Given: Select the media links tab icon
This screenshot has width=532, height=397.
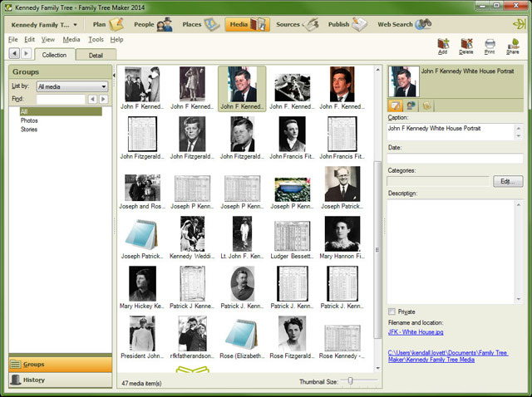Looking at the screenshot, I should pos(411,105).
